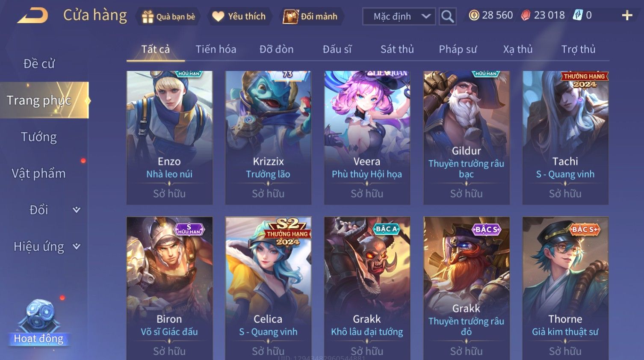Screen dimensions: 644x360
Task: Open Veera Phù thủy Hội họa skin
Action: click(367, 138)
